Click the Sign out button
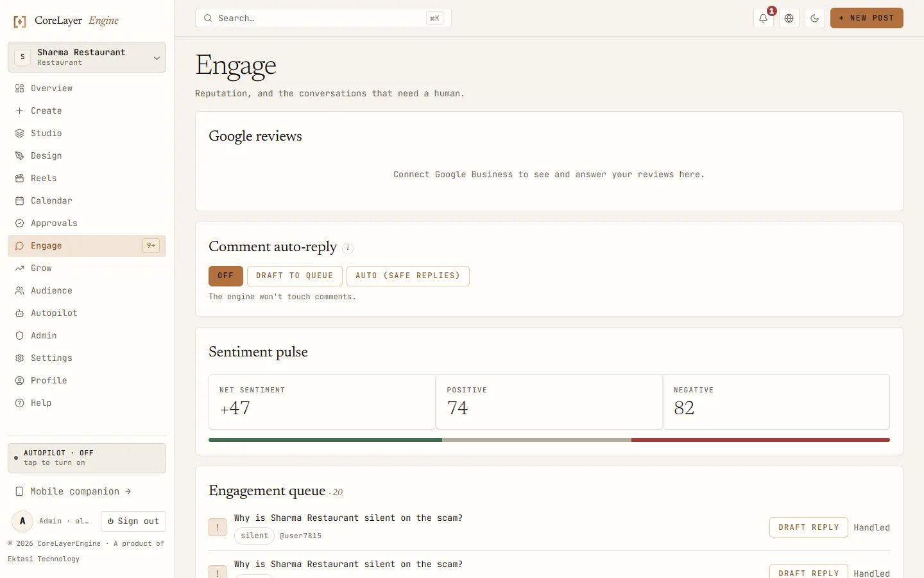The height and width of the screenshot is (578, 924). (x=133, y=521)
